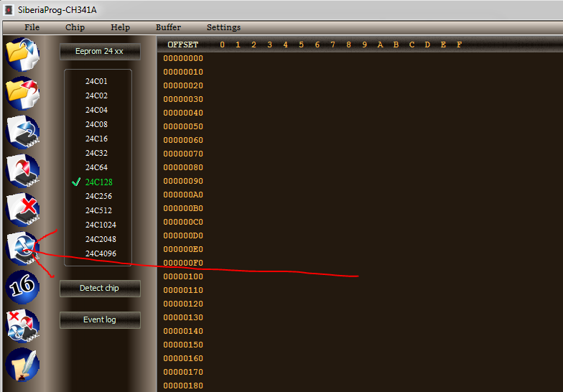Click offset row 00000160
563x392 pixels.
(x=183, y=358)
